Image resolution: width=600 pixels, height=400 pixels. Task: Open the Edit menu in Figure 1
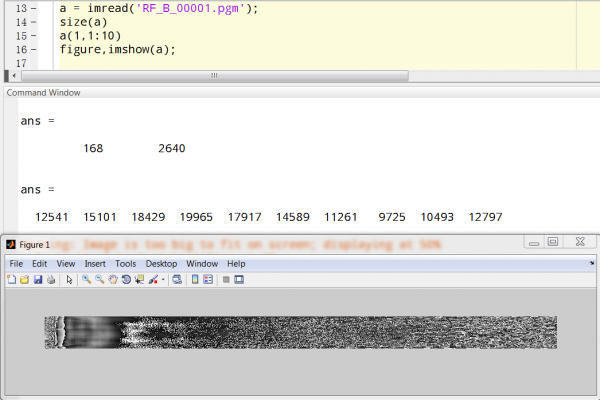coord(39,264)
